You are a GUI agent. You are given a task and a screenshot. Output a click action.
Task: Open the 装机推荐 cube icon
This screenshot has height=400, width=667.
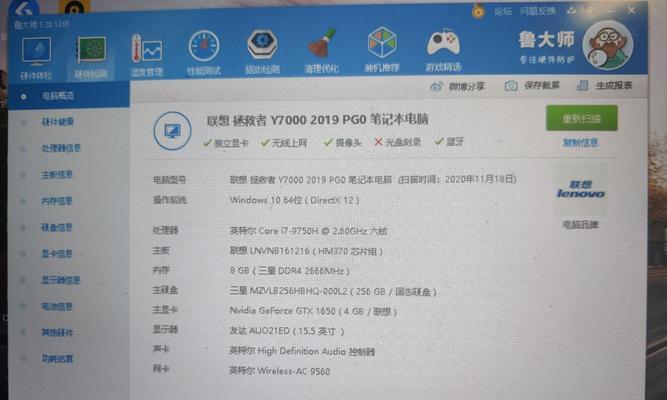382,50
